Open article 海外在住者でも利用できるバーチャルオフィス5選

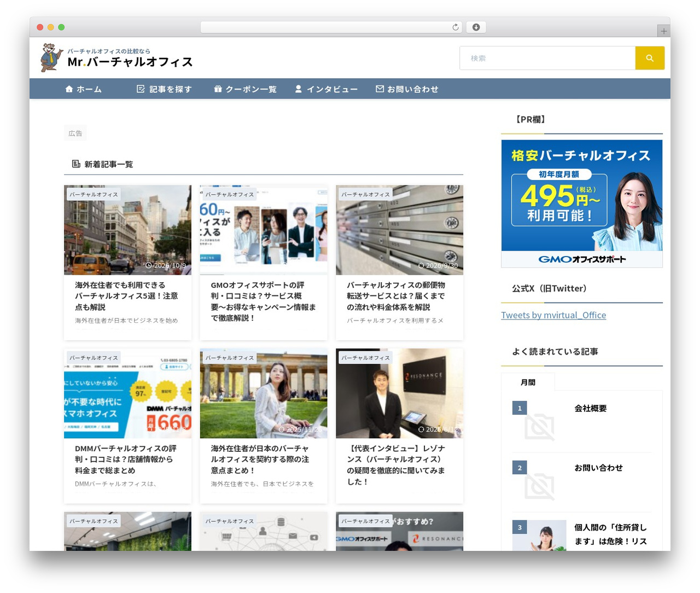point(126,296)
